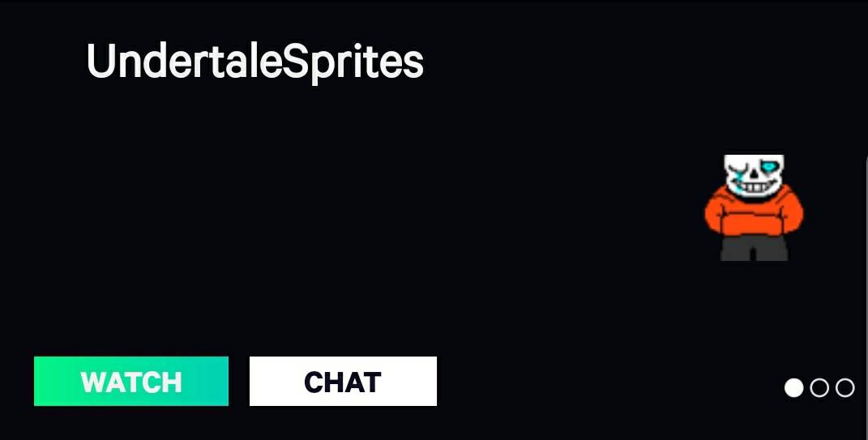Click the sprite's orange hoodie

[x=754, y=211]
